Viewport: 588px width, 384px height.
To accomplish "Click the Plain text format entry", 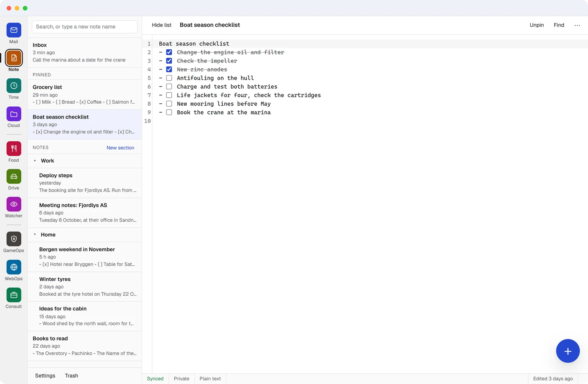I will [x=210, y=378].
